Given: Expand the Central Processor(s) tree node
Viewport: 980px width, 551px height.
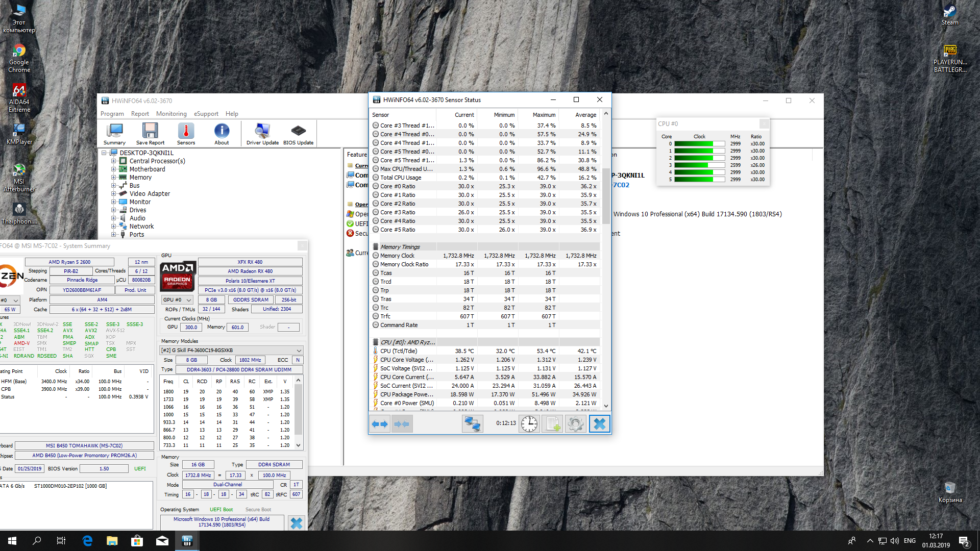Looking at the screenshot, I should (x=114, y=161).
